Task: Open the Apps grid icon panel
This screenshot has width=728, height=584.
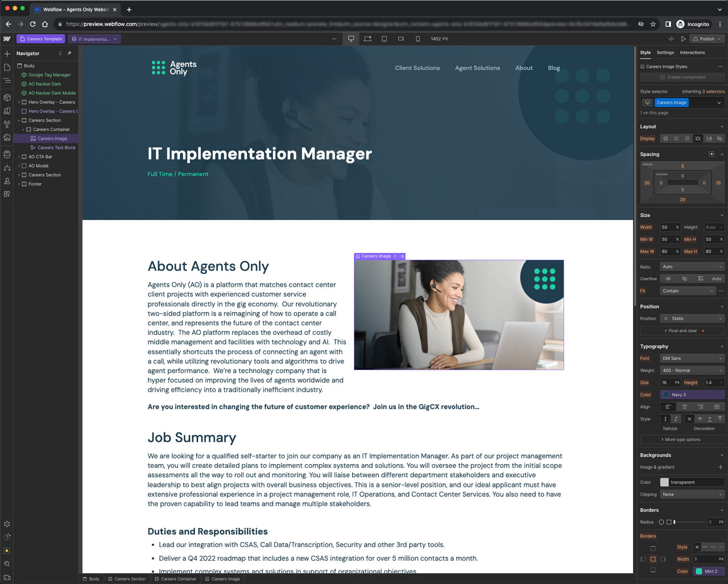Action: pos(7,194)
